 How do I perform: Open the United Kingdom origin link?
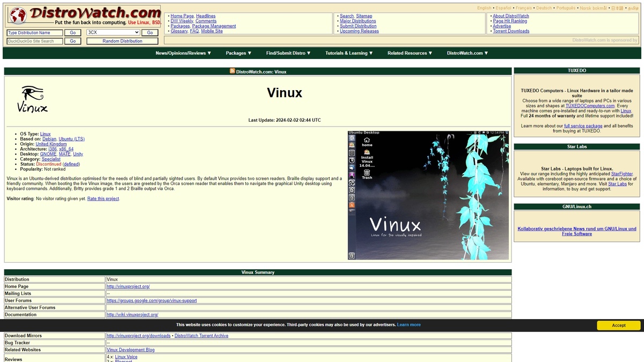click(x=51, y=144)
